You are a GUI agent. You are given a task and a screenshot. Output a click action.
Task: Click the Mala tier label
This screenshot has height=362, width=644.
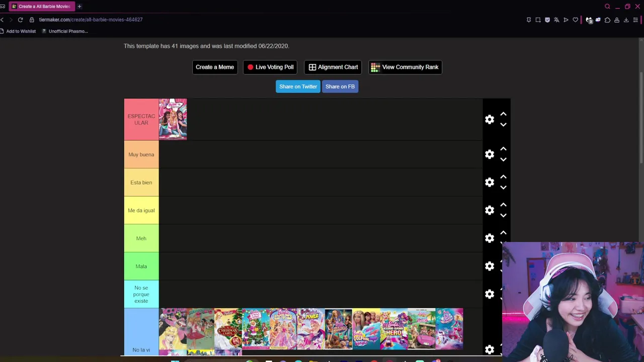point(141,266)
